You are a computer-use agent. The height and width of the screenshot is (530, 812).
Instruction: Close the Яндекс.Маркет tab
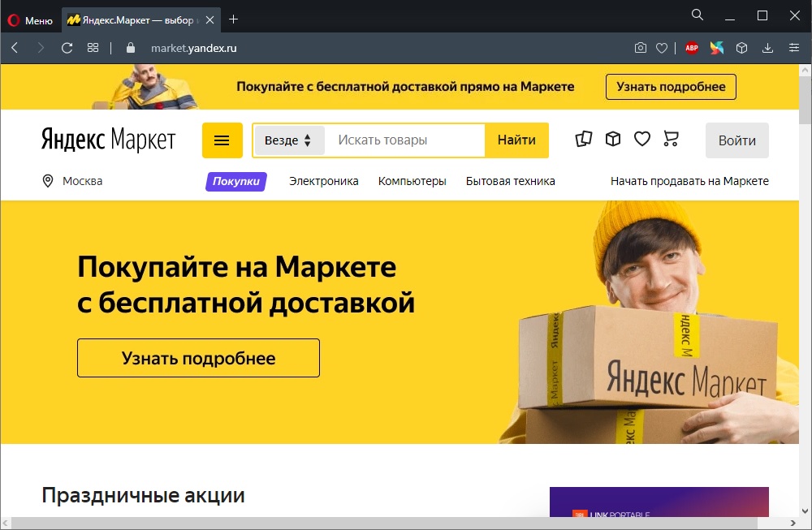coord(209,20)
